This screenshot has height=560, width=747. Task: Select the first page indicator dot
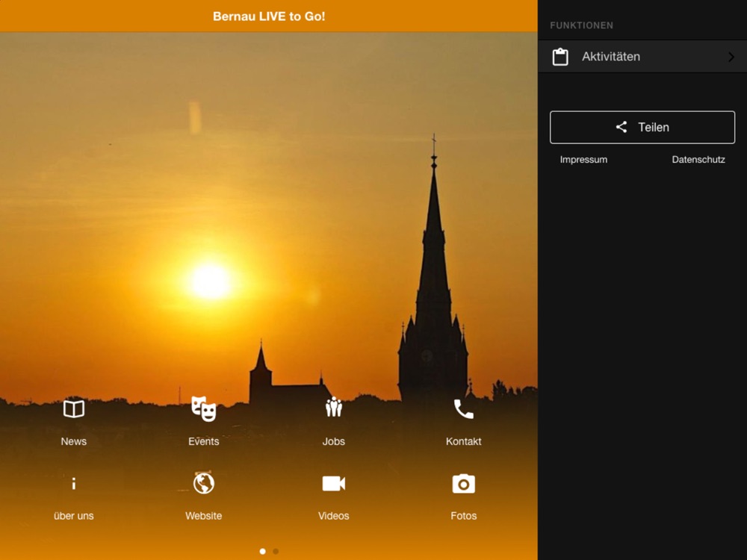[x=262, y=552]
